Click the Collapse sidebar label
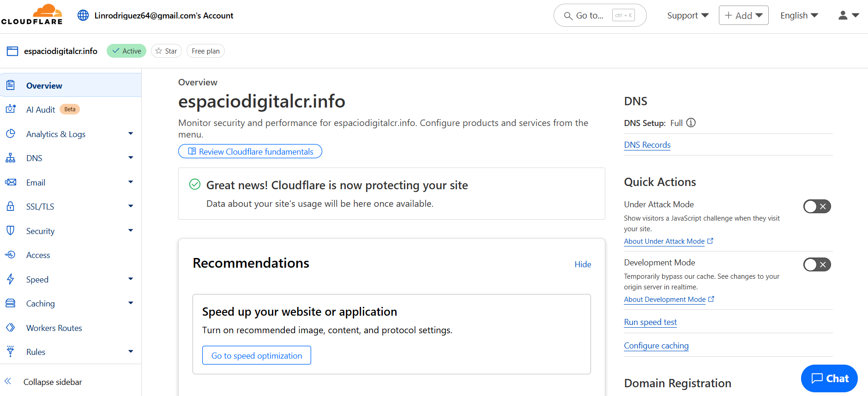This screenshot has height=396, width=868. point(53,382)
